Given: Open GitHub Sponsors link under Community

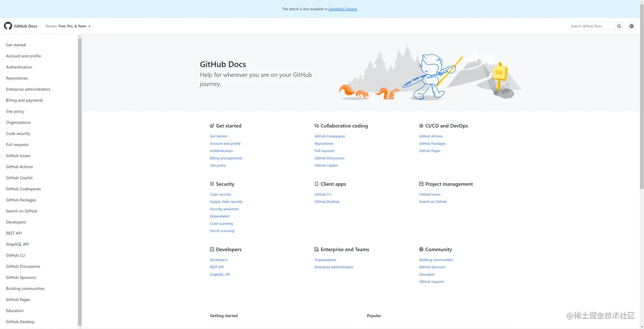Looking at the screenshot, I should coord(432,267).
